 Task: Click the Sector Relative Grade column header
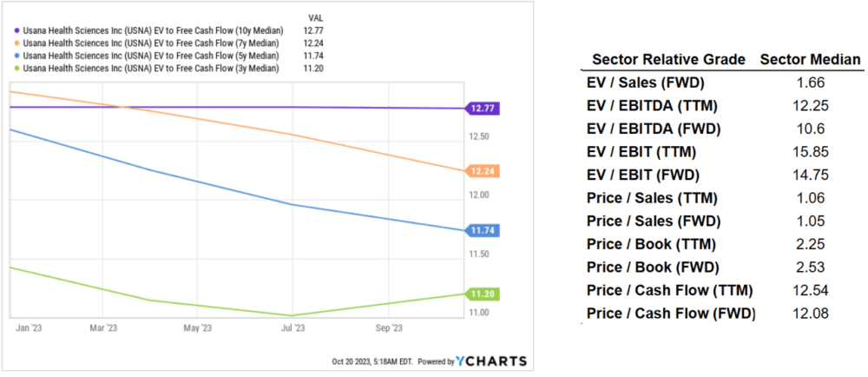pyautogui.click(x=668, y=60)
